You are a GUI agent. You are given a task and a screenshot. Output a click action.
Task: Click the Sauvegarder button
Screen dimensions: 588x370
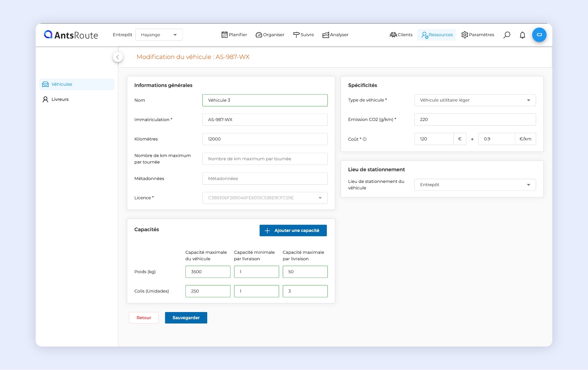186,318
